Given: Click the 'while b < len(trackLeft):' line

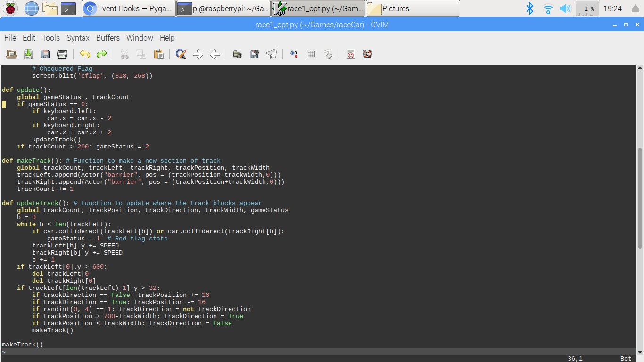Looking at the screenshot, I should point(64,224).
